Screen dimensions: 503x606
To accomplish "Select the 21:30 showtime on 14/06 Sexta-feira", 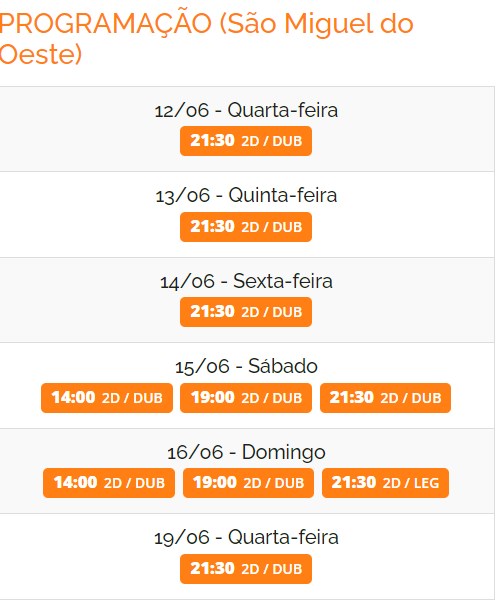I will point(246,312).
